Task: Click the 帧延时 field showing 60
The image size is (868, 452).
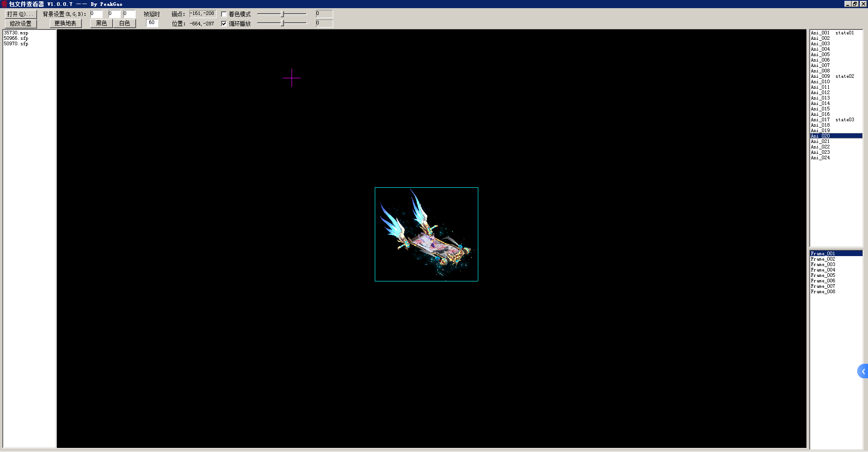Action: tap(152, 23)
